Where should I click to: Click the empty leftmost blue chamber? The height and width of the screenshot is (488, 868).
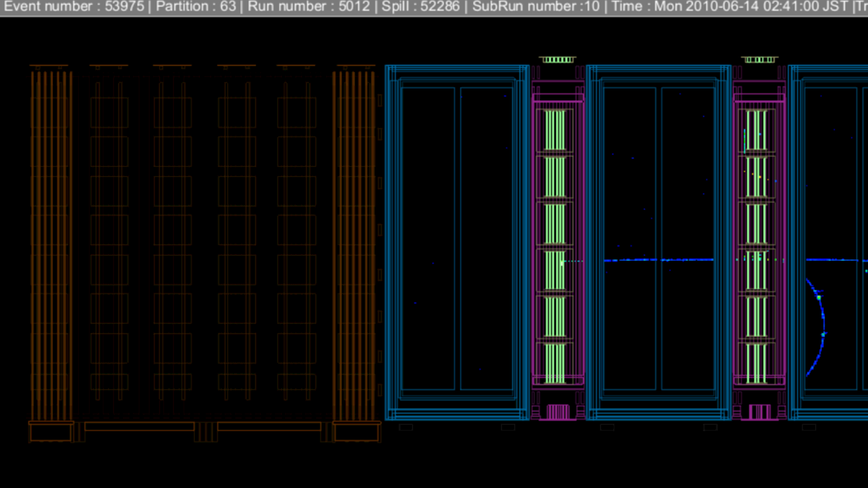(x=457, y=240)
